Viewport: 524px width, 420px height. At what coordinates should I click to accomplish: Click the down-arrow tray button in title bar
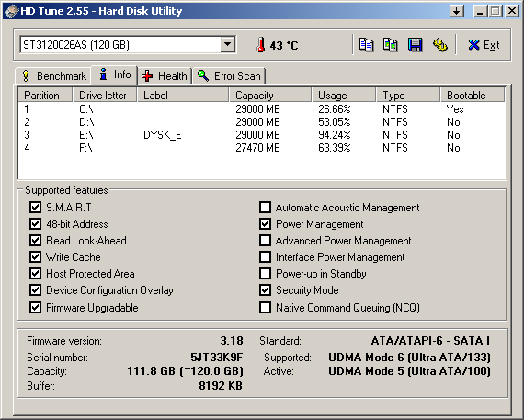click(457, 11)
